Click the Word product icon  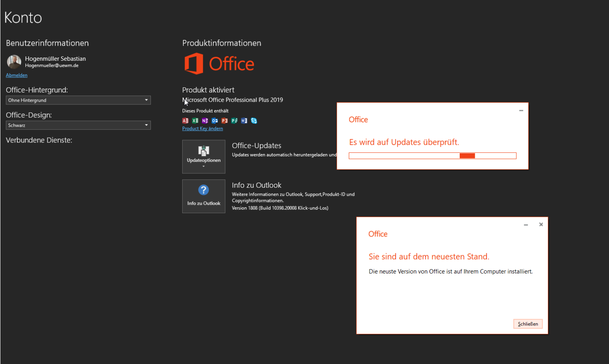pos(244,121)
